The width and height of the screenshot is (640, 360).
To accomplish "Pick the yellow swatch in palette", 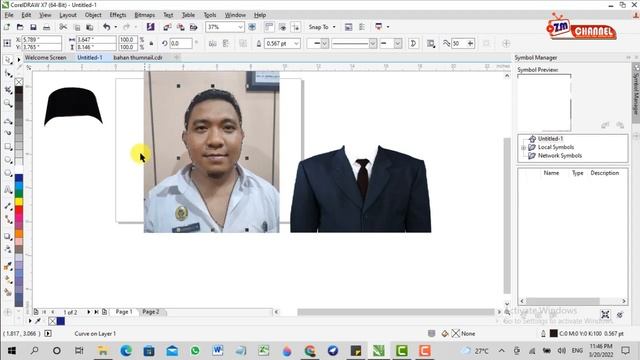I will coord(19,201).
